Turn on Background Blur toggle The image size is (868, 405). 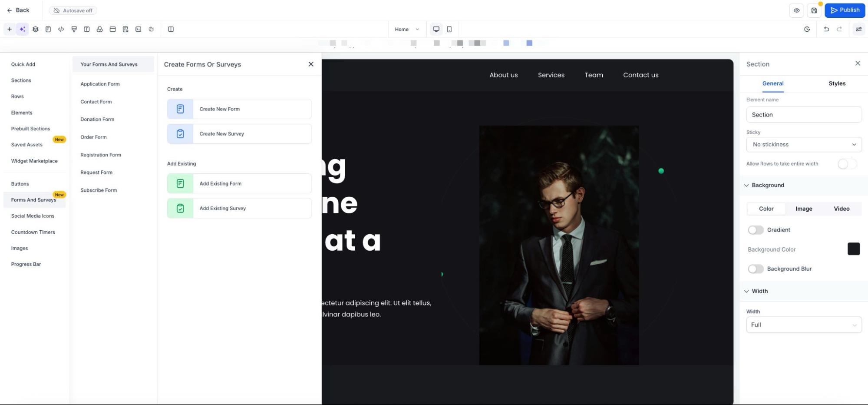tap(756, 269)
